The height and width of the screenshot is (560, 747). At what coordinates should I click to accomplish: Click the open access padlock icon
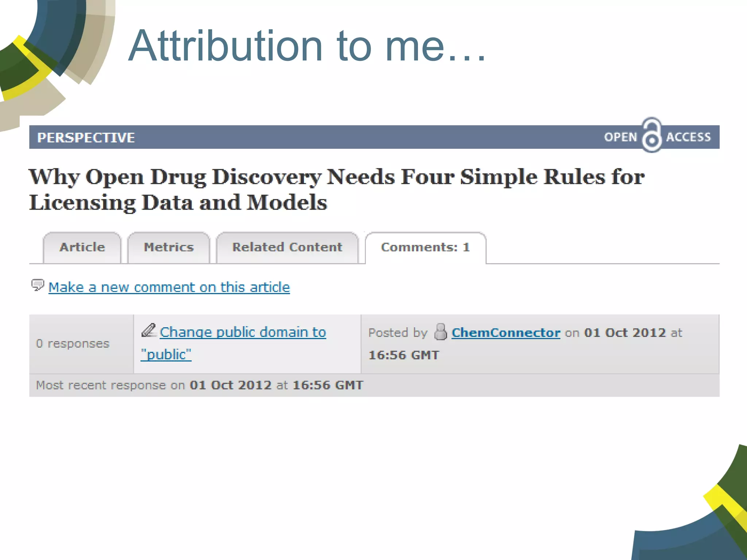tap(651, 136)
